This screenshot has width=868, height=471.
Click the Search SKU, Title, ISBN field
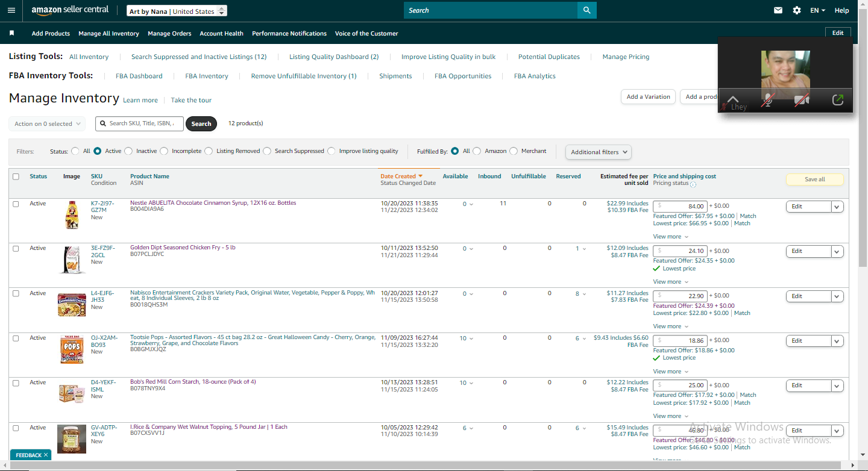pos(140,123)
